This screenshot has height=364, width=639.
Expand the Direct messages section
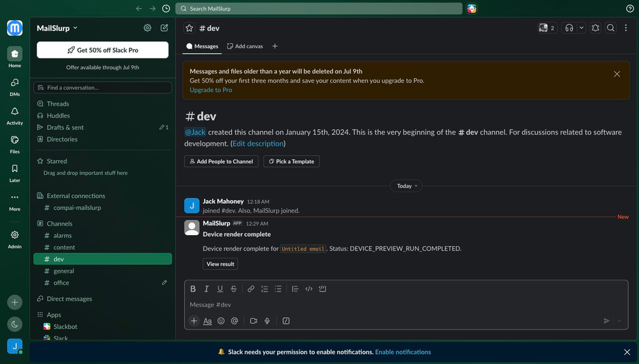(x=69, y=299)
